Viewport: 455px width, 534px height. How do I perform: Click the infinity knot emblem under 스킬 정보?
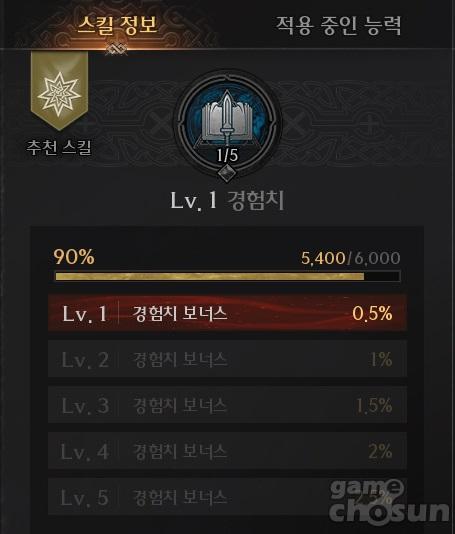coord(116,49)
